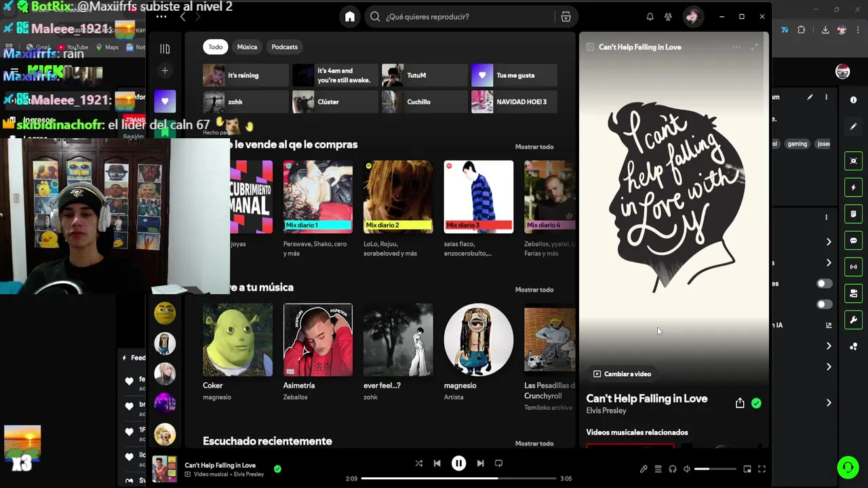The width and height of the screenshot is (868, 488).
Task: Share Can't Help Falling in Love
Action: click(740, 403)
